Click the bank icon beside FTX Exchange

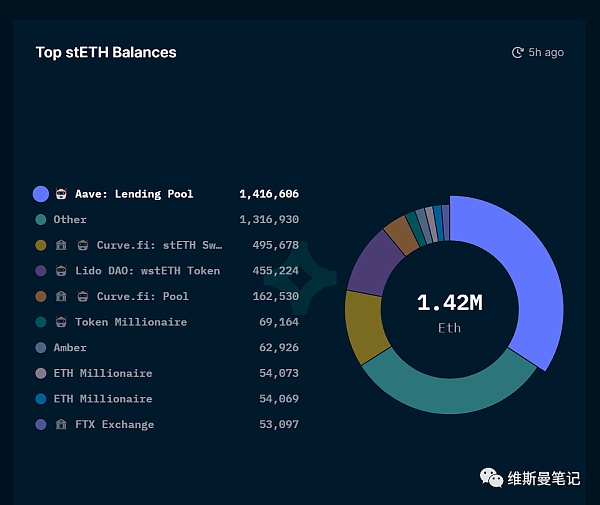[62, 424]
